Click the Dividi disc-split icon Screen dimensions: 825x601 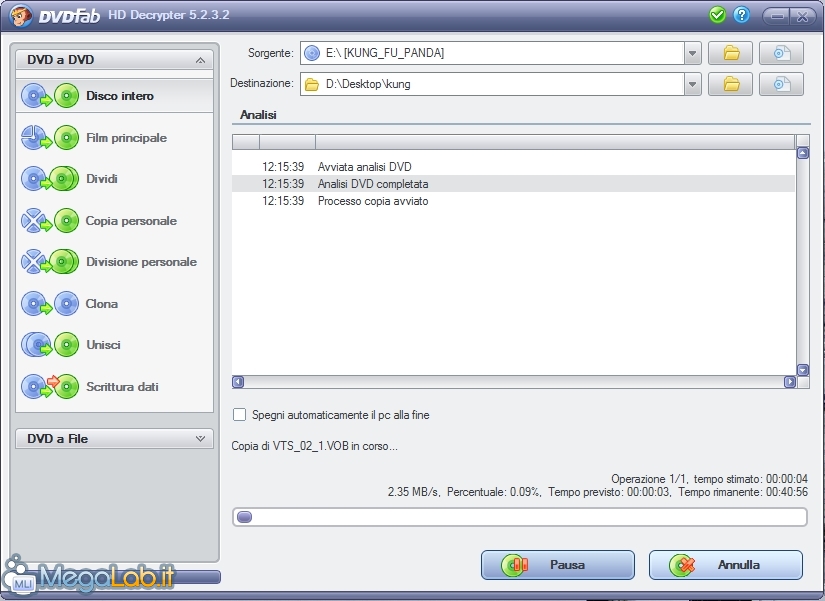click(50, 178)
